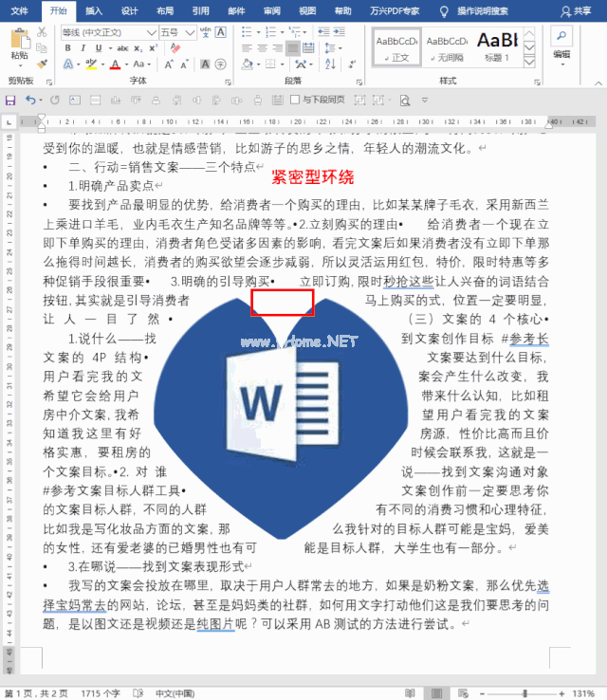Click the Paste clipboard icon

point(19,43)
